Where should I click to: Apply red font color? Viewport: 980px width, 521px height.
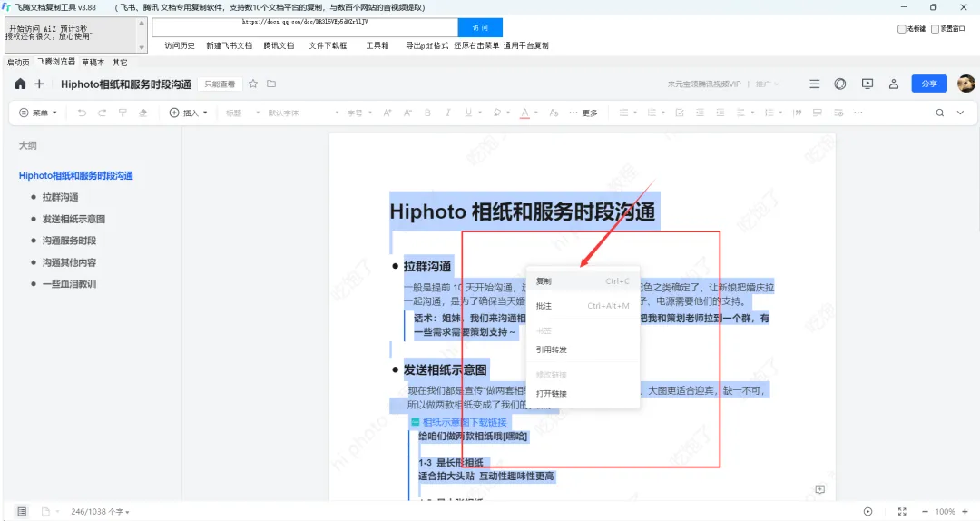[x=525, y=113]
